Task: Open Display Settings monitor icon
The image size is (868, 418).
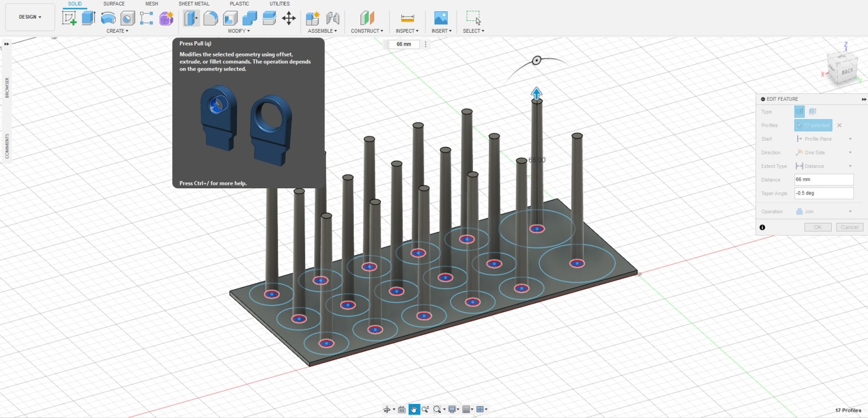Action: point(453,410)
